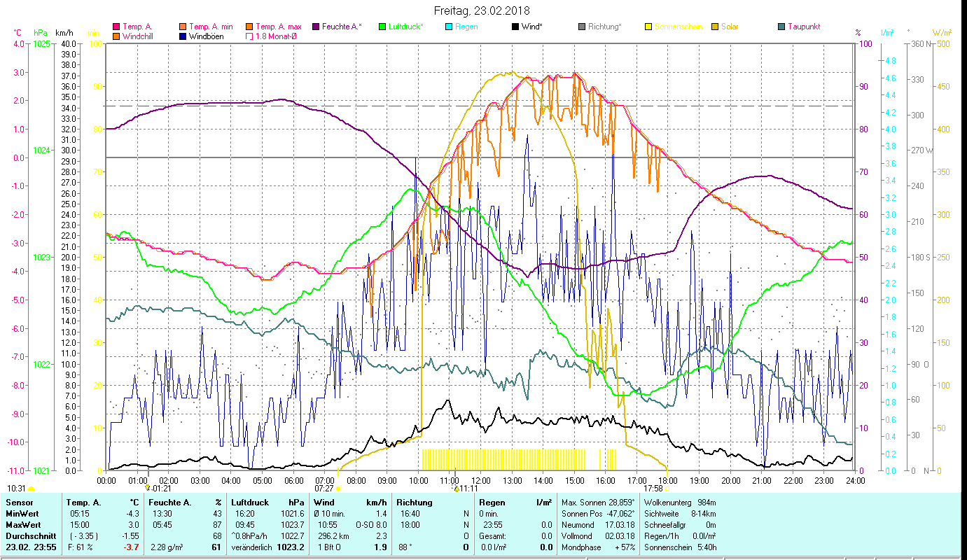Click the 17:58 sunset time marker

pyautogui.click(x=653, y=489)
